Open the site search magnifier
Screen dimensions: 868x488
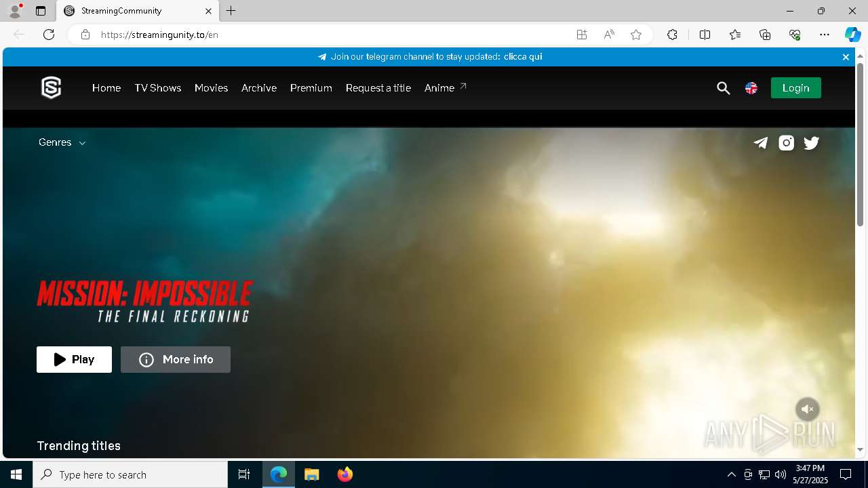723,88
